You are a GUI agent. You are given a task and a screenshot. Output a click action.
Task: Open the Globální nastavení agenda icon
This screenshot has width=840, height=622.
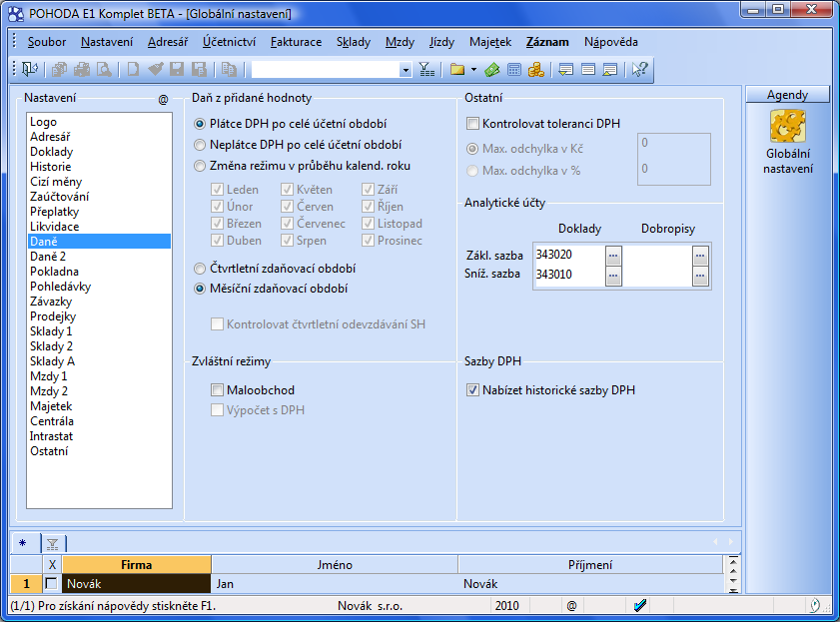pyautogui.click(x=787, y=127)
